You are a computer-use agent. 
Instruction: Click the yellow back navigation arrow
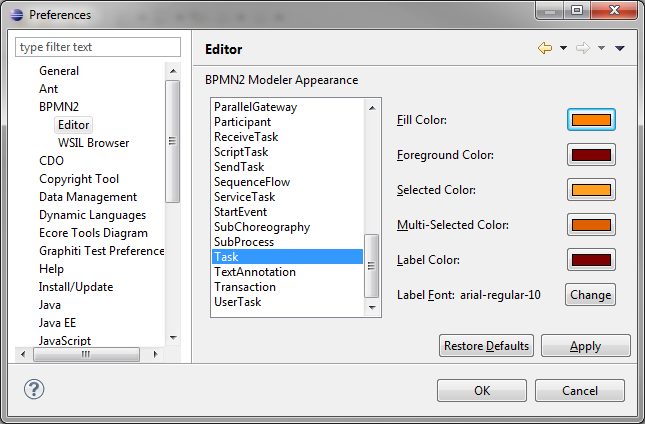point(545,48)
